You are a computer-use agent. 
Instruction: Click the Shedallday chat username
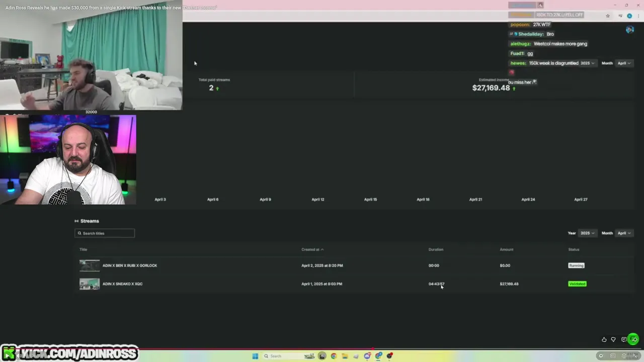(530, 34)
